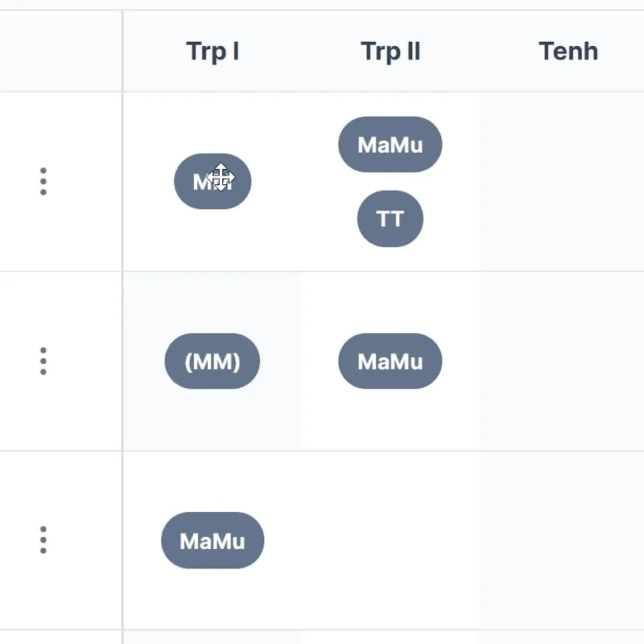644x644 pixels.
Task: Click blank cell space below third row's MaMu tag
Action: click(213, 600)
